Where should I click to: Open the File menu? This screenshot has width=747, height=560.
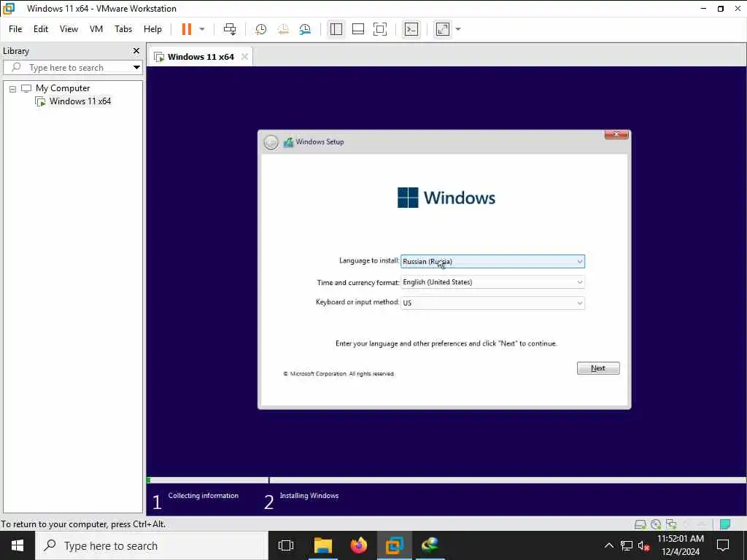point(15,29)
